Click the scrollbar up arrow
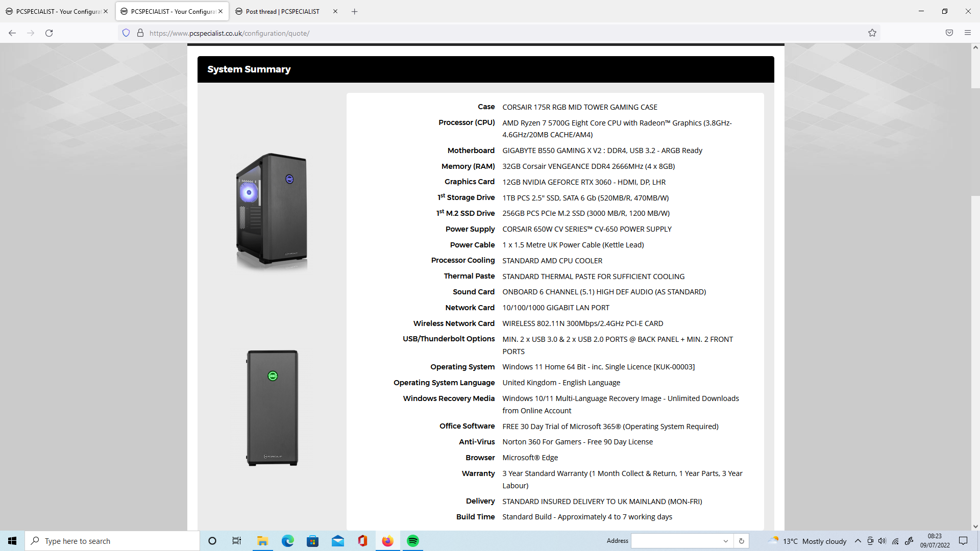The image size is (980, 551). (x=975, y=47)
